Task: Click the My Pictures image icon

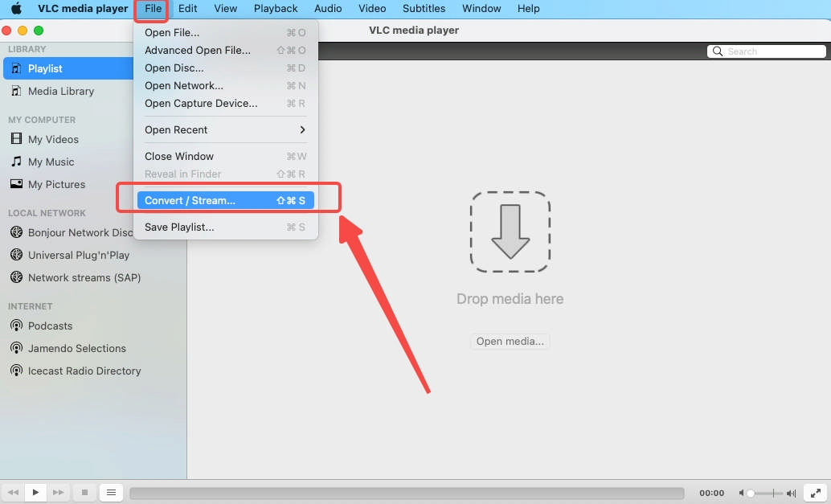Action: click(16, 184)
